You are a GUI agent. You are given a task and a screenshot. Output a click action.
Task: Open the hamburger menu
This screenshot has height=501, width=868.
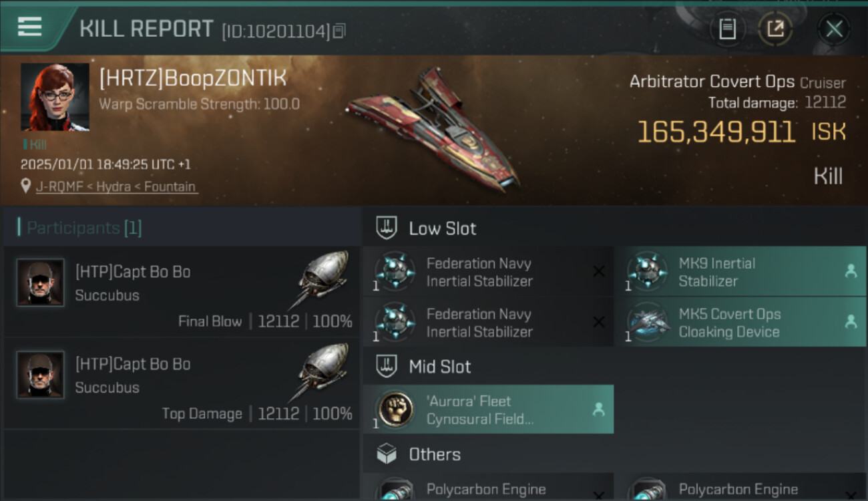(30, 27)
